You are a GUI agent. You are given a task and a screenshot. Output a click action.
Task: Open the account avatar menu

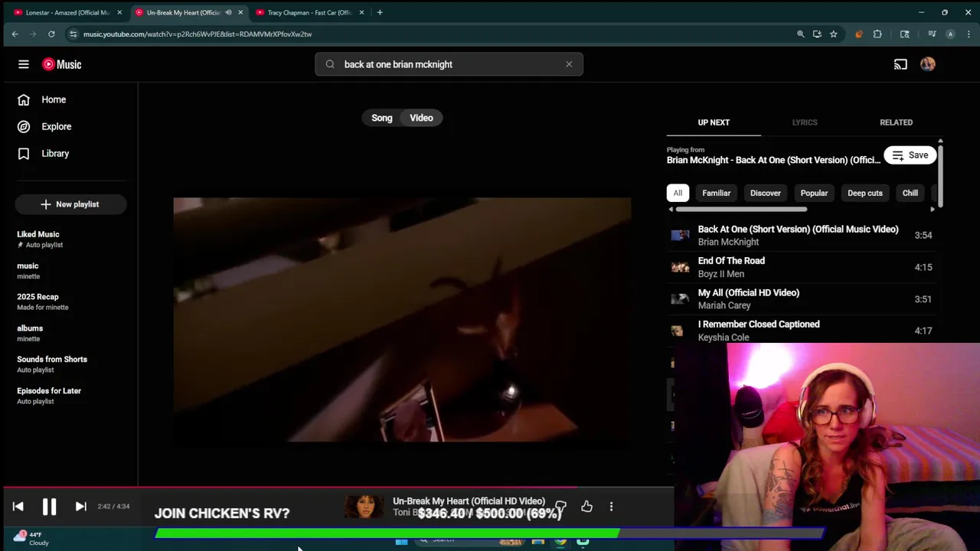click(928, 64)
